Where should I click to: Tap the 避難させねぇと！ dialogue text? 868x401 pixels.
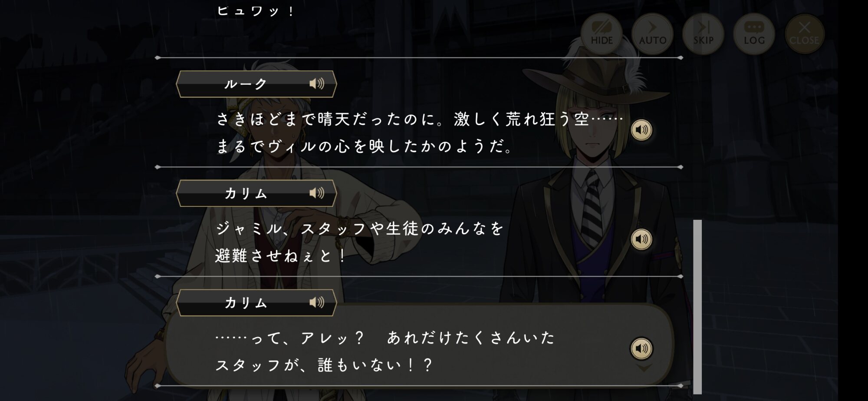click(x=281, y=256)
